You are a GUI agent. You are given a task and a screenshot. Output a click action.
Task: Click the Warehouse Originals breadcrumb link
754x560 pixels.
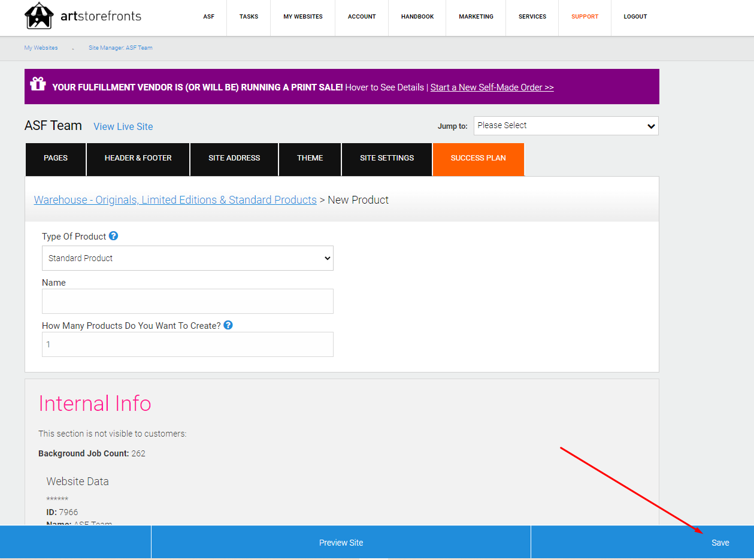175,200
